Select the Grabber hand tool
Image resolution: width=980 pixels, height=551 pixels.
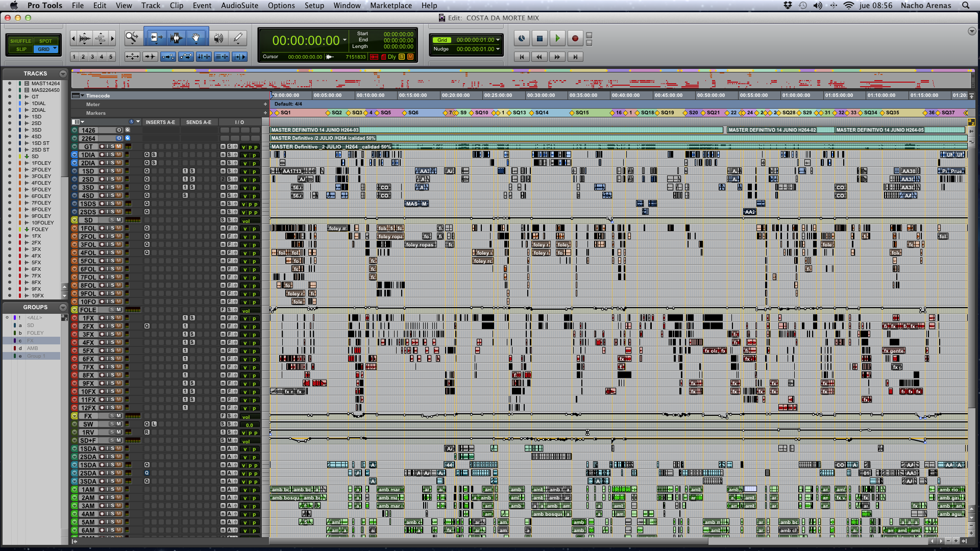point(196,38)
